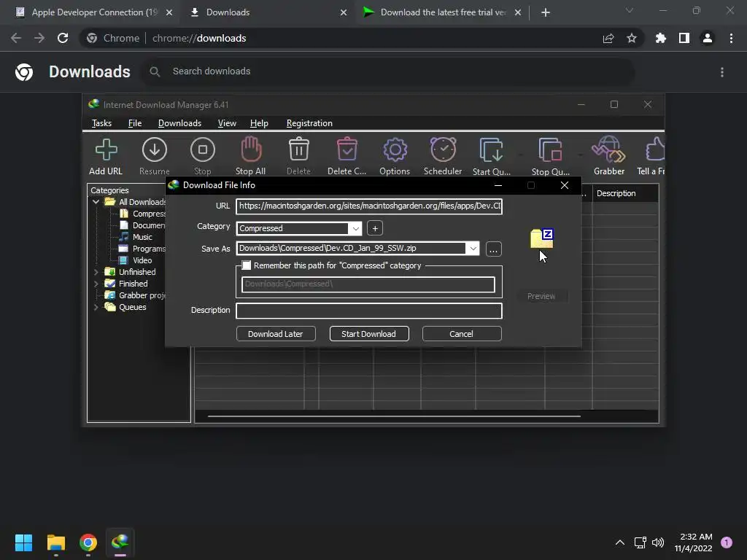Click Chrome icon in taskbar

click(88, 542)
